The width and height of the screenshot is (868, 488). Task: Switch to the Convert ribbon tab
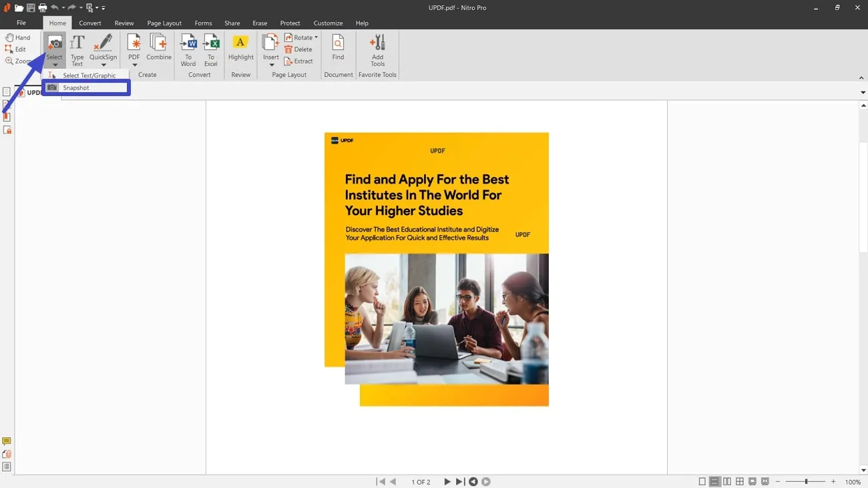click(90, 23)
